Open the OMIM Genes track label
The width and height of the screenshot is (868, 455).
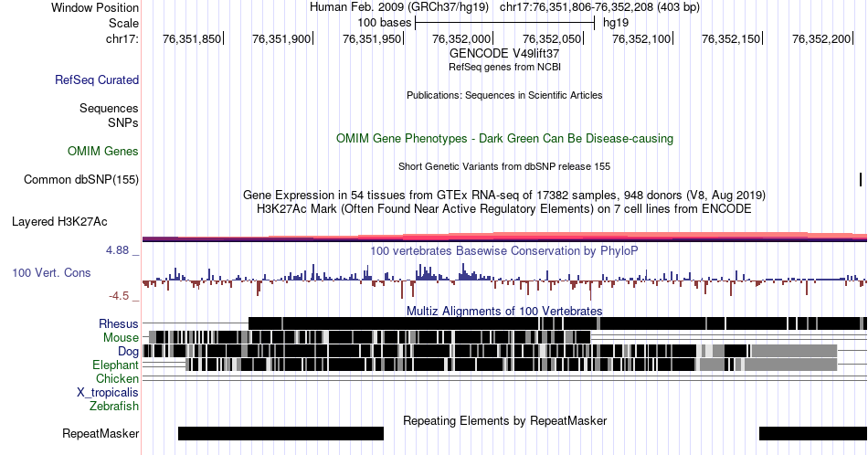click(103, 151)
